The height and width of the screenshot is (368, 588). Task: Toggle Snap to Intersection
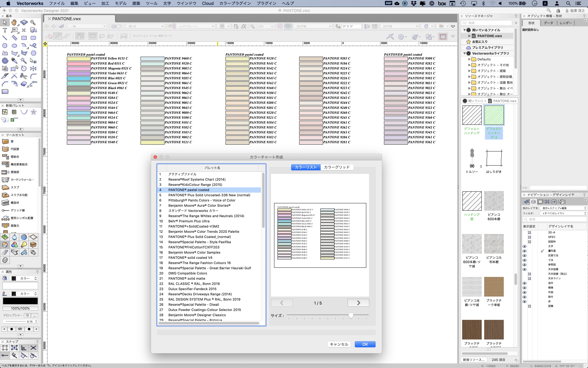33,348
